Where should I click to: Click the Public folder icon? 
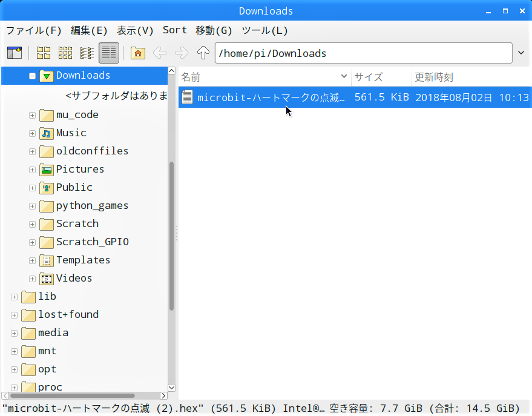coord(47,188)
